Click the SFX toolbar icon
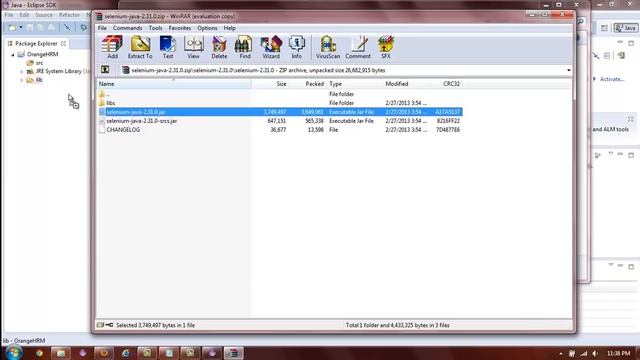This screenshot has width=640, height=360. [386, 47]
